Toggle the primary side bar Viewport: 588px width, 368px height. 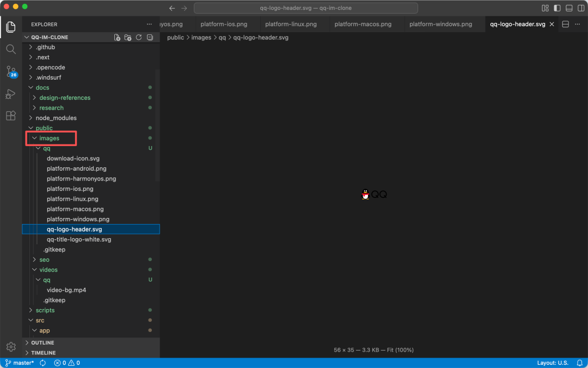click(558, 8)
